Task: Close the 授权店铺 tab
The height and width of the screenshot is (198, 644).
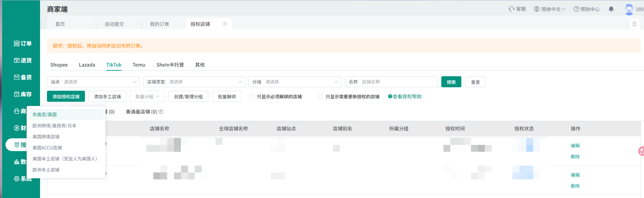Action: coord(225,24)
